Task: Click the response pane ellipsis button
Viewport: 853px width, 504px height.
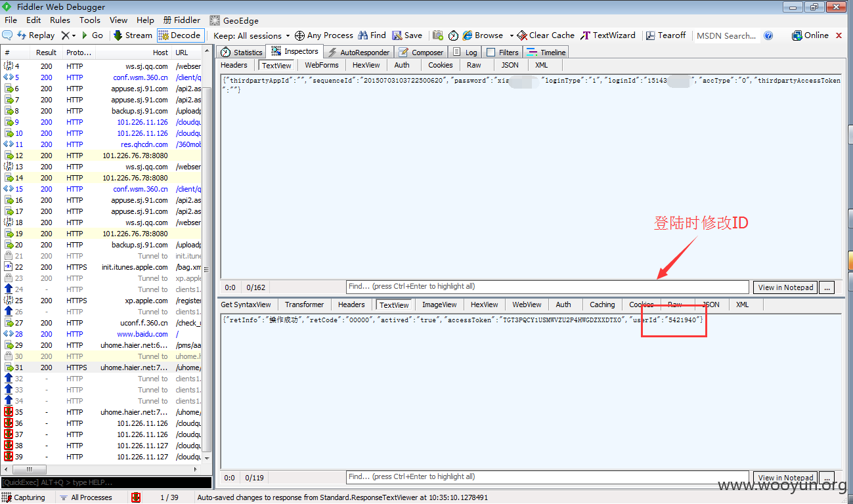Action: [x=827, y=477]
